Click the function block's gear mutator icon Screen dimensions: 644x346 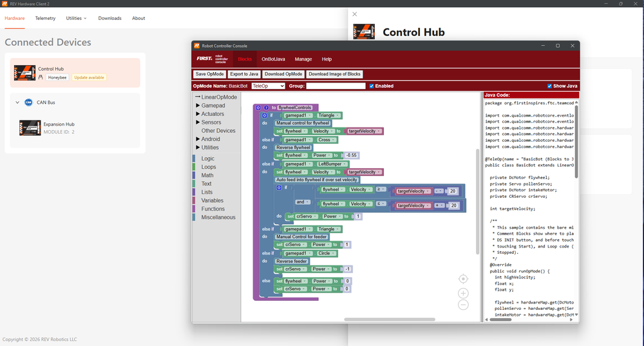(258, 108)
